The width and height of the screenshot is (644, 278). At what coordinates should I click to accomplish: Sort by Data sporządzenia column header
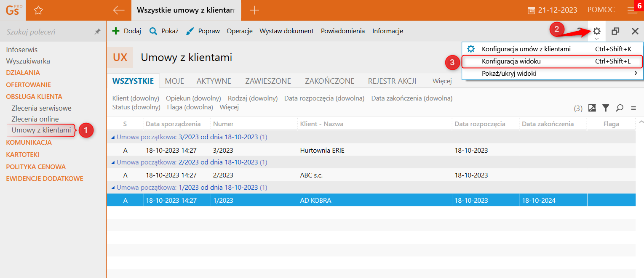pos(173,124)
